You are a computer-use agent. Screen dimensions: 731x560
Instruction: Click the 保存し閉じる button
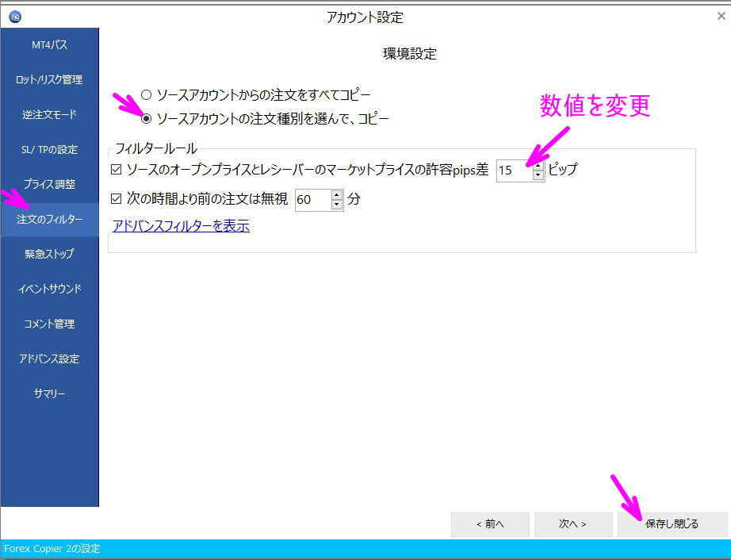[x=672, y=524]
